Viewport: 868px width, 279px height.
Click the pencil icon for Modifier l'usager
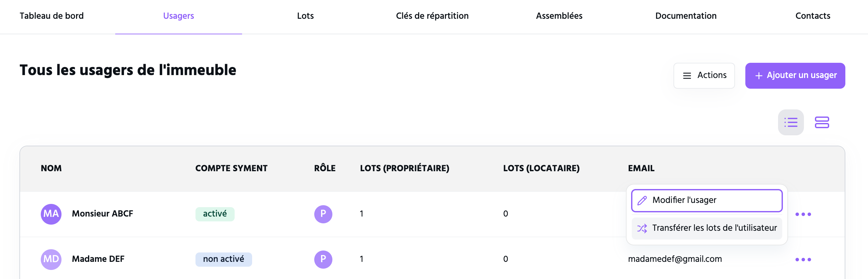(642, 200)
